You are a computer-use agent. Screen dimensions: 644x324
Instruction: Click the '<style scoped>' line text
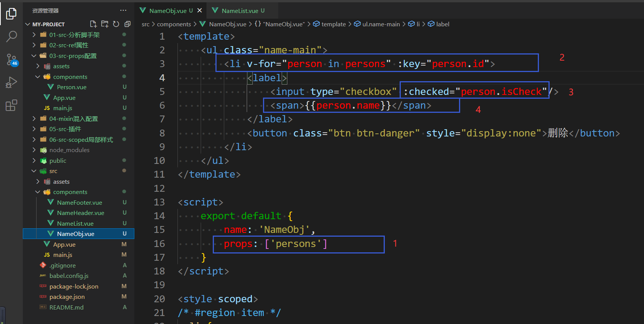coord(218,299)
